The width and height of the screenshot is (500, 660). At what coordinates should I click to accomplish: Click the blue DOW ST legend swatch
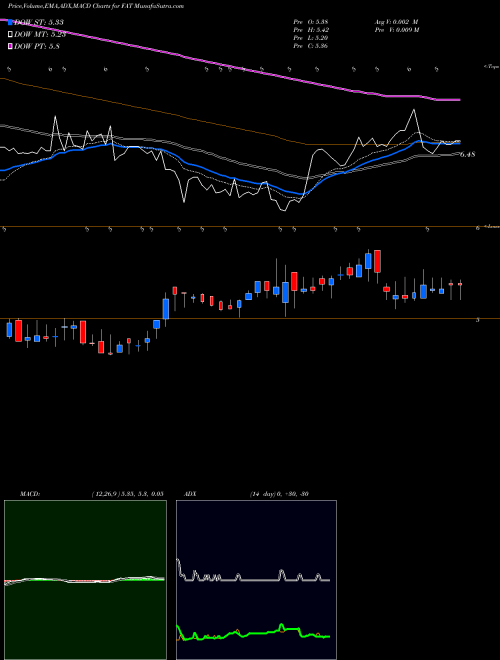pyautogui.click(x=10, y=22)
